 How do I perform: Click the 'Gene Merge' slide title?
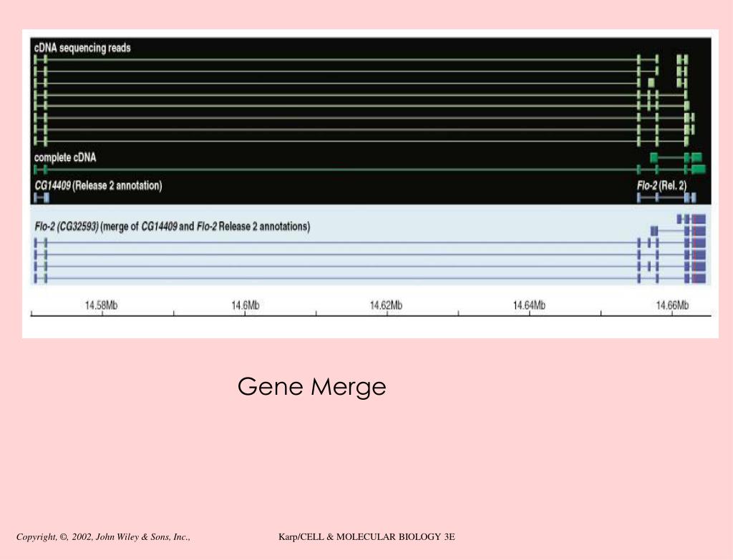coord(312,387)
